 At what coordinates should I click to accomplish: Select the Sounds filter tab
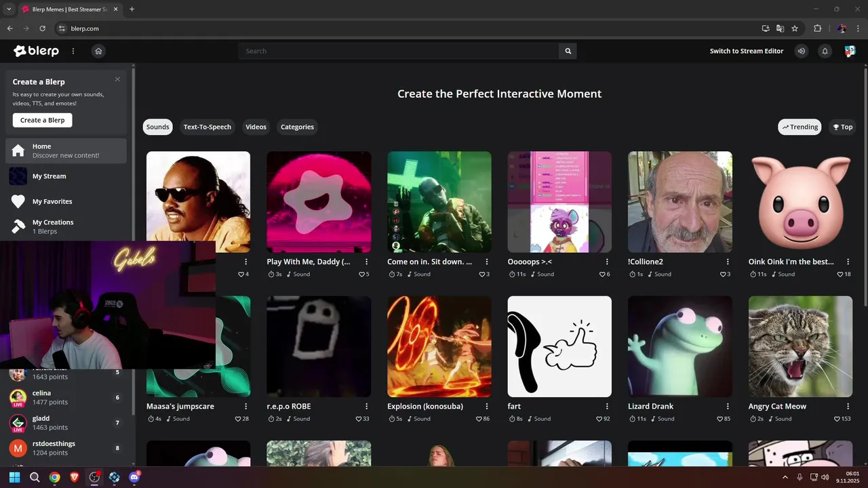pos(157,127)
